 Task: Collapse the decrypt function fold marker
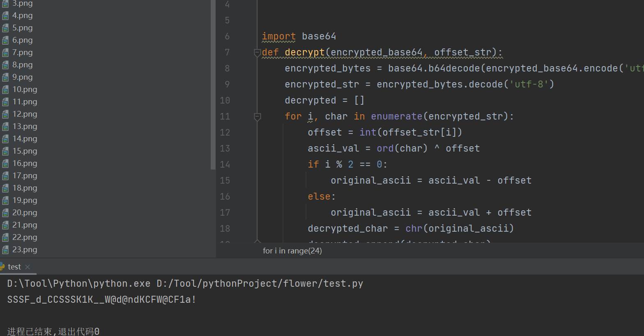click(x=257, y=53)
